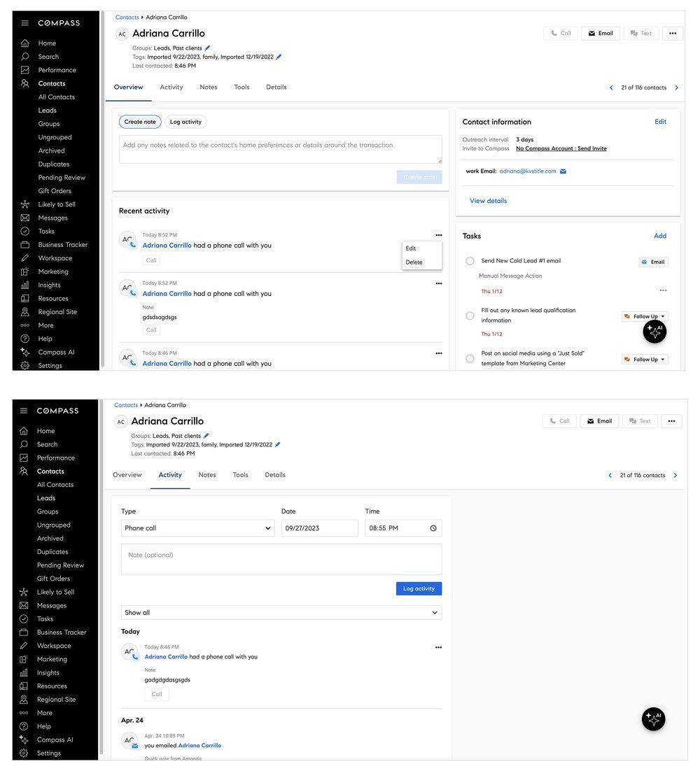700x771 pixels.
Task: Open three-dot menu for top 8:46 PM activity
Action: 439,353
